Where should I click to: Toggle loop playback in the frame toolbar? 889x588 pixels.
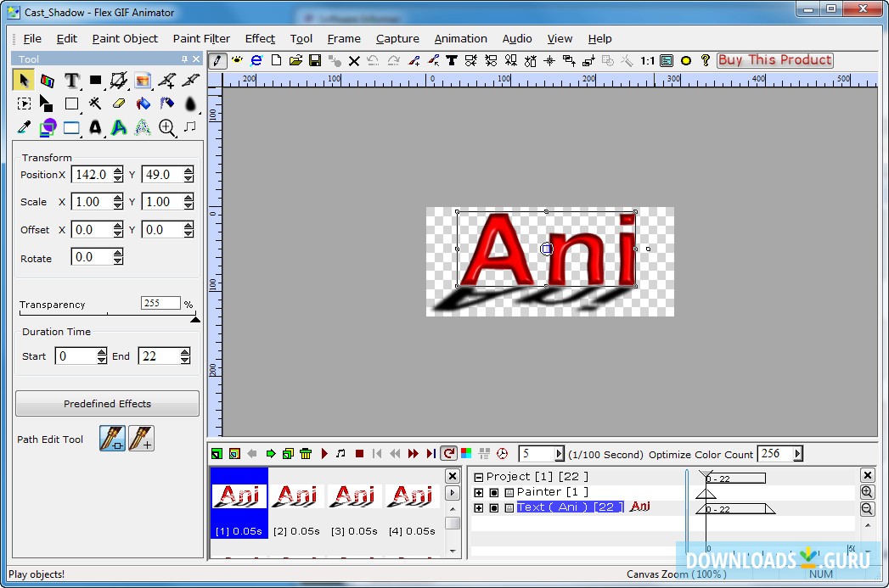point(448,453)
